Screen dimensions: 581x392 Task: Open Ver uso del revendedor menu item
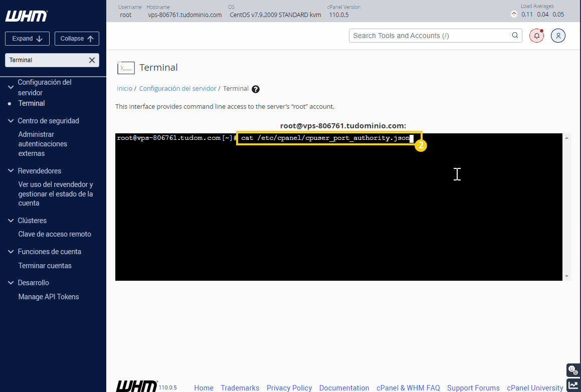pyautogui.click(x=56, y=194)
